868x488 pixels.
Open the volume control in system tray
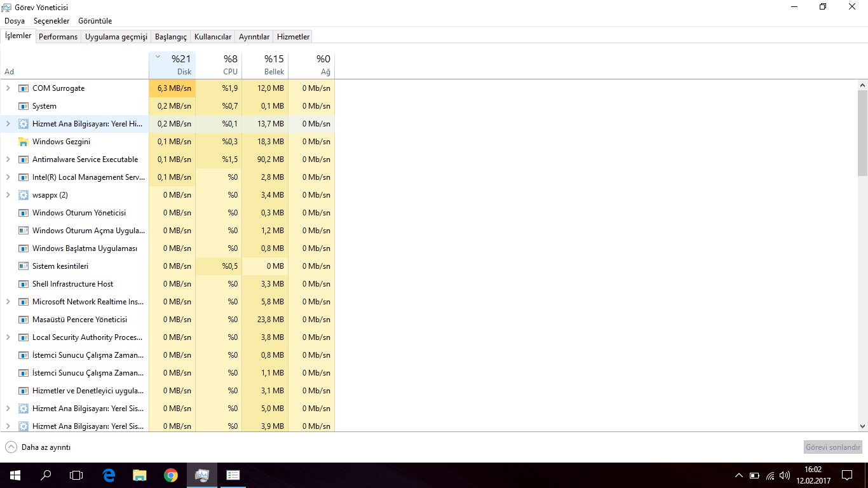click(x=785, y=475)
